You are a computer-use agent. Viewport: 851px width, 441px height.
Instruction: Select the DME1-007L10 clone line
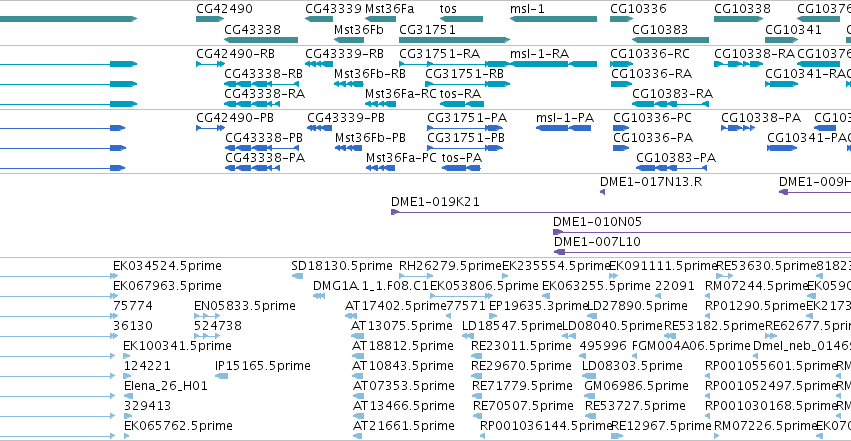tap(702, 252)
